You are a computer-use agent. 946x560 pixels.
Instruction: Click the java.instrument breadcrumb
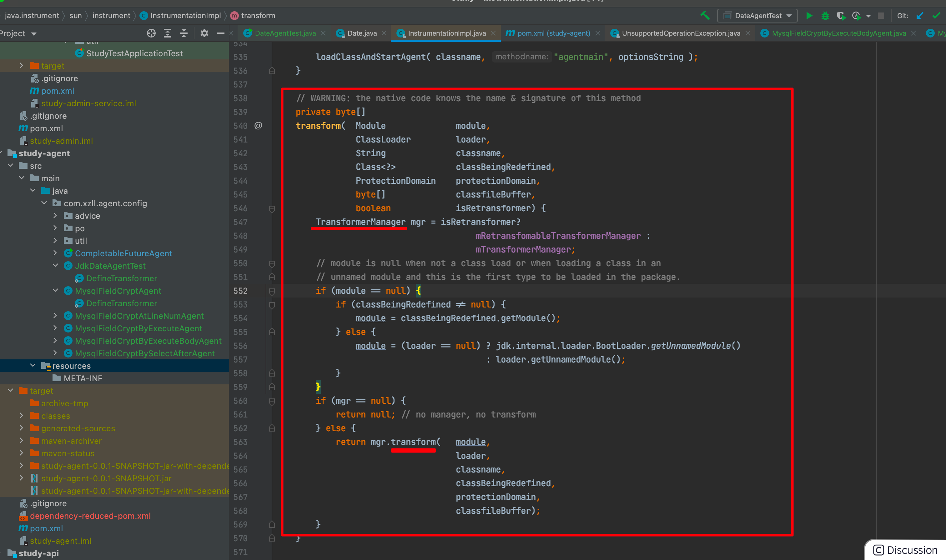click(32, 16)
